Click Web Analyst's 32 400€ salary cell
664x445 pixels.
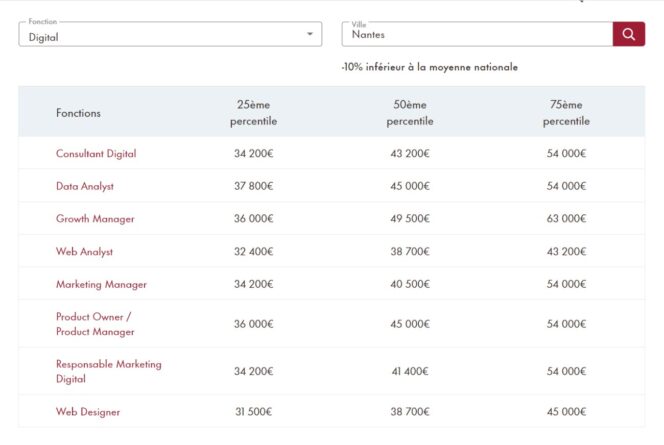[253, 252]
